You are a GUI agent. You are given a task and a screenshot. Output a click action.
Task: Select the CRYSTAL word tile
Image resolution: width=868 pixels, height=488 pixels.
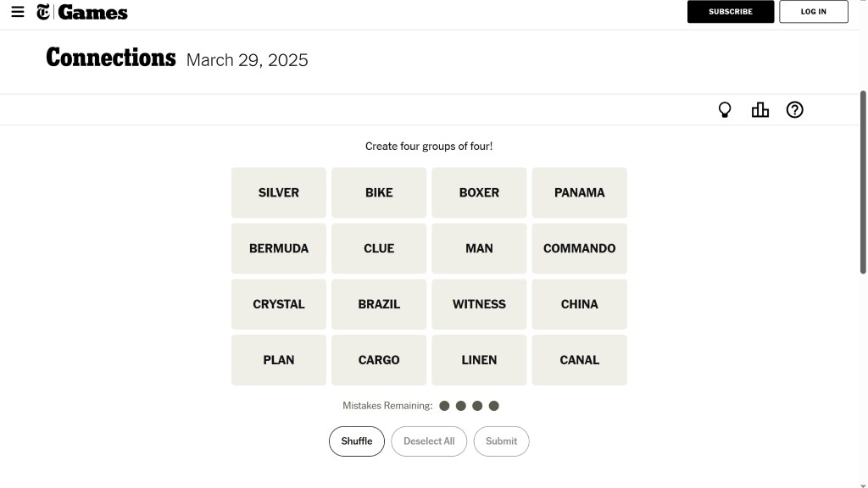tap(278, 304)
